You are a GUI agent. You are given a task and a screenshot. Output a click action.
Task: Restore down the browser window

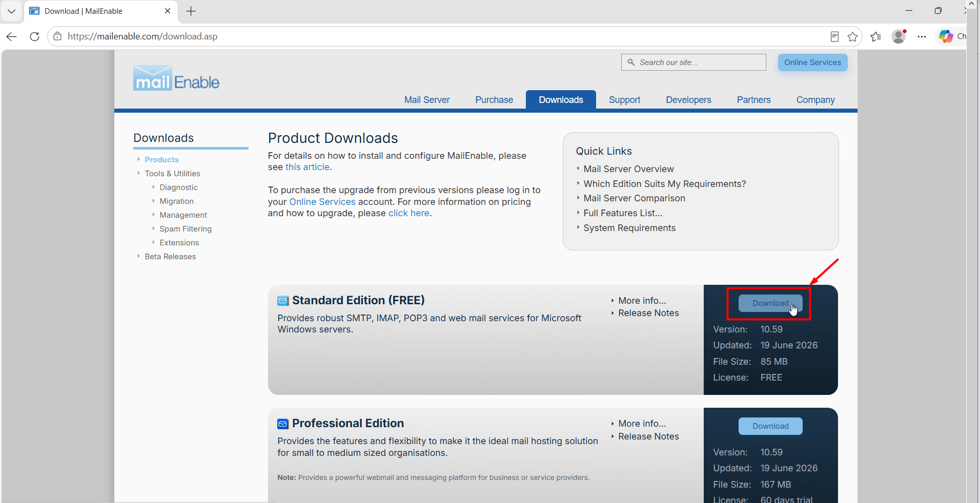click(938, 11)
